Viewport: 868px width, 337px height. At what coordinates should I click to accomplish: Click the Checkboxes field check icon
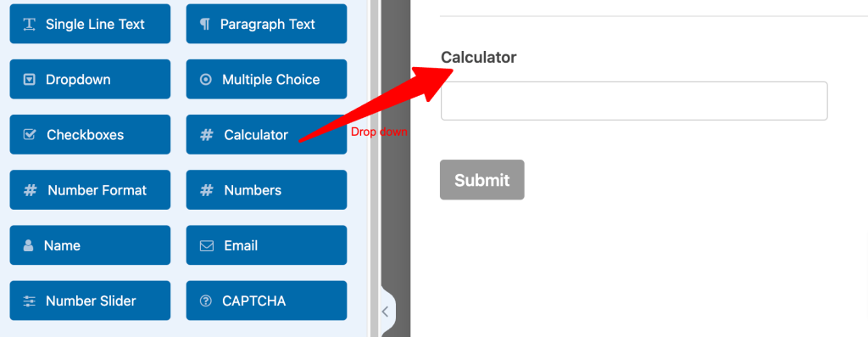[30, 135]
